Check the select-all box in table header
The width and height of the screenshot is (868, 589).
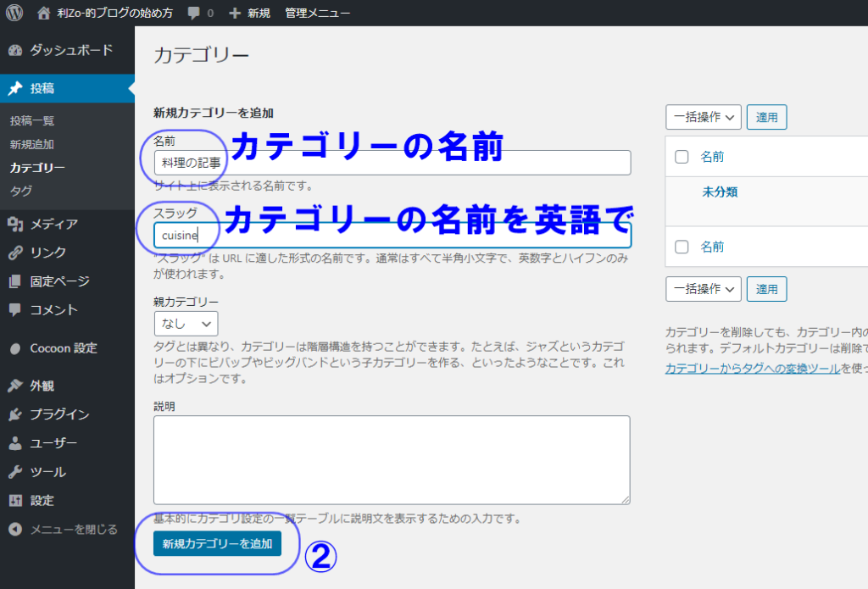[x=682, y=157]
